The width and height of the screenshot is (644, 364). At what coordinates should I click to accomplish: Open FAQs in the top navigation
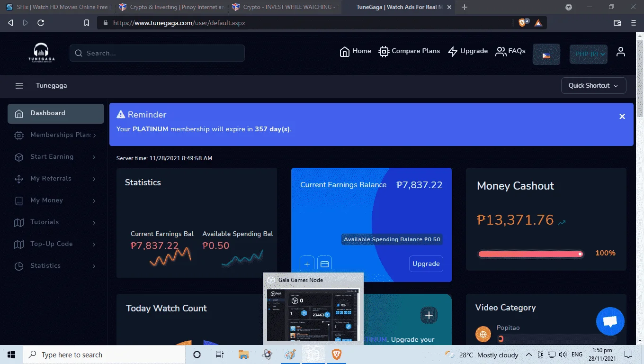[510, 51]
